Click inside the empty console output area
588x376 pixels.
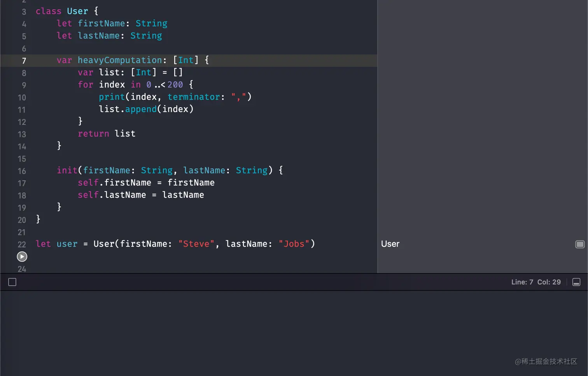pos(294,333)
